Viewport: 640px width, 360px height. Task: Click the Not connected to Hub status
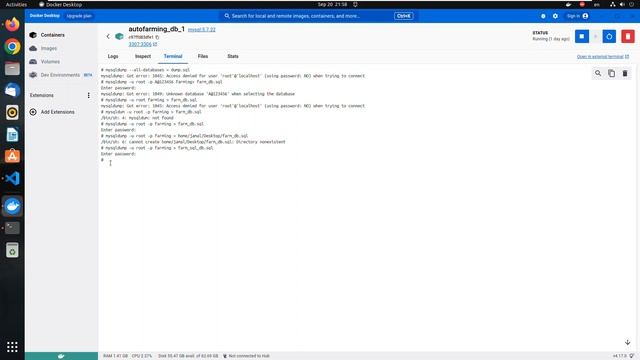pyautogui.click(x=246, y=356)
